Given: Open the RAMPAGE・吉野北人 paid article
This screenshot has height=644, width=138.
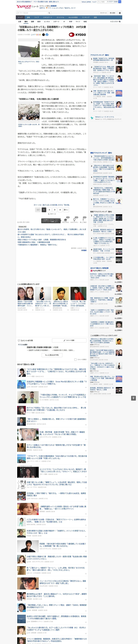Looking at the screenshot, I should [102, 276].
